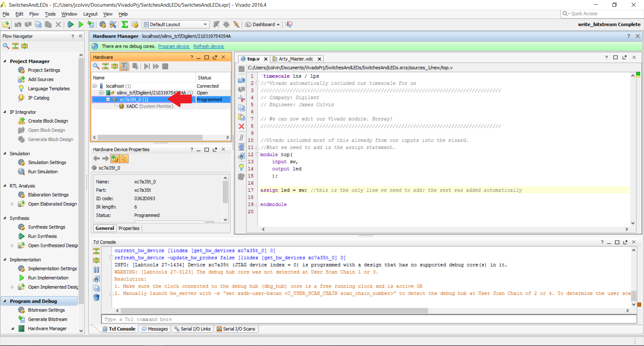The image size is (644, 346).
Task: Click the Hardware panel horizontal scrollbar
Action: [x=150, y=138]
